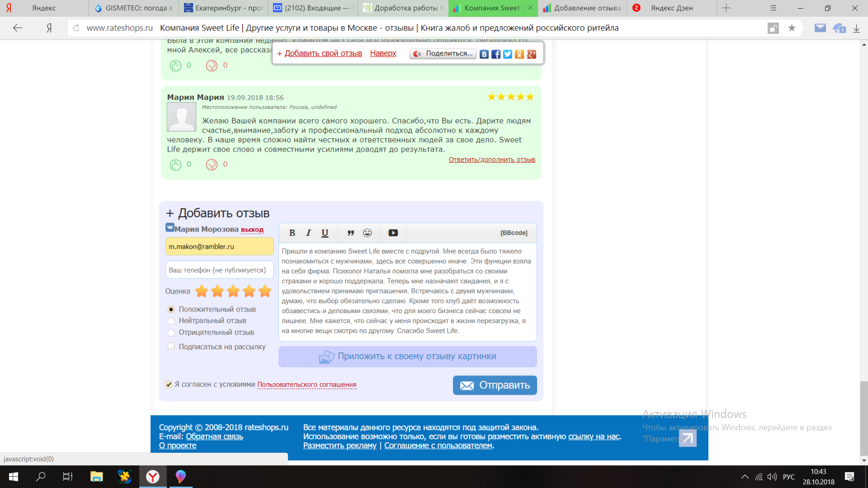Tick Подписаться на рассылку checkbox

[x=171, y=346]
